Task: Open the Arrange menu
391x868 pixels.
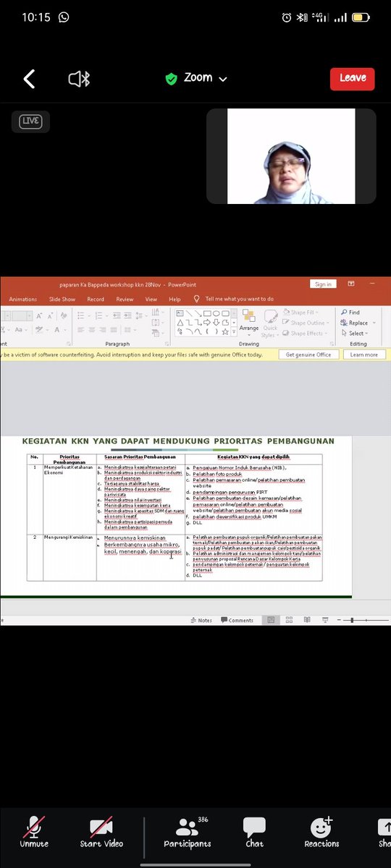Action: (249, 321)
